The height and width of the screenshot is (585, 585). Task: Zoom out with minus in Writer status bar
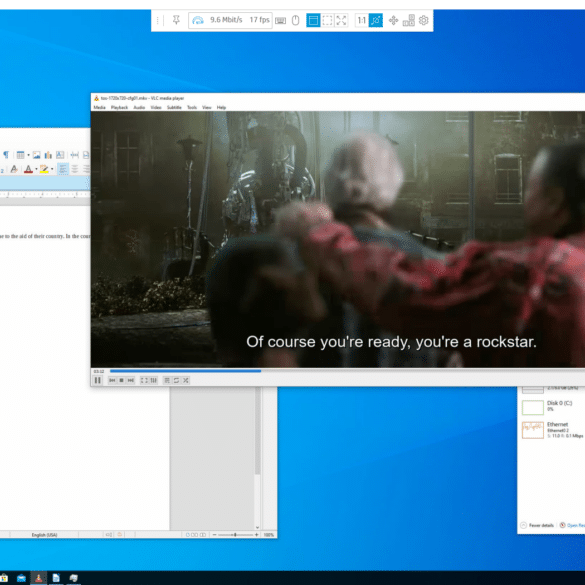tap(215, 535)
